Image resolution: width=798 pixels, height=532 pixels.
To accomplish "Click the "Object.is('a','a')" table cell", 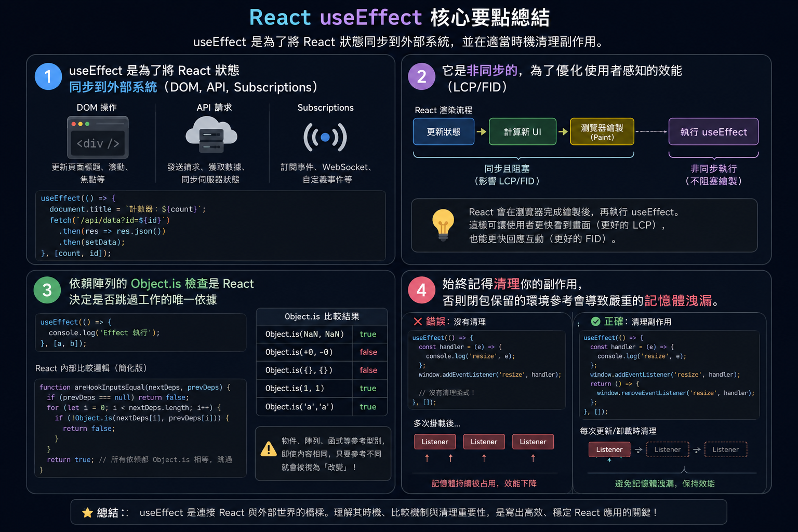I will pos(304,407).
